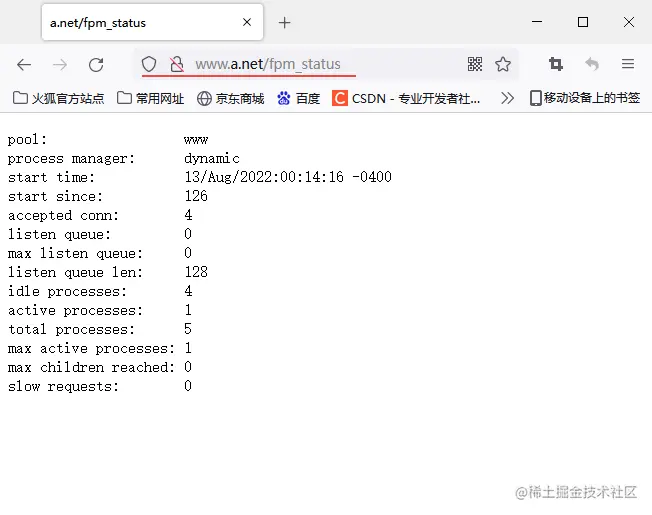Screen dimensions: 652x515
Task: Open the 京东商城 bookmark
Action: click(230, 99)
